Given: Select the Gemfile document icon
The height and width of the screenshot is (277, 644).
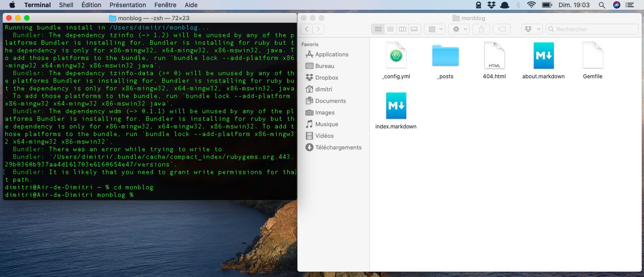Looking at the screenshot, I should (x=593, y=55).
